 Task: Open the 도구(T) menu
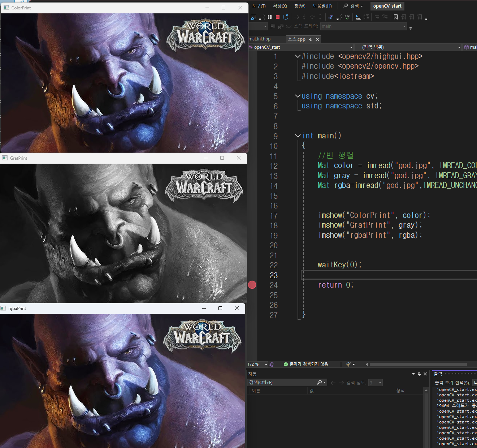click(259, 6)
